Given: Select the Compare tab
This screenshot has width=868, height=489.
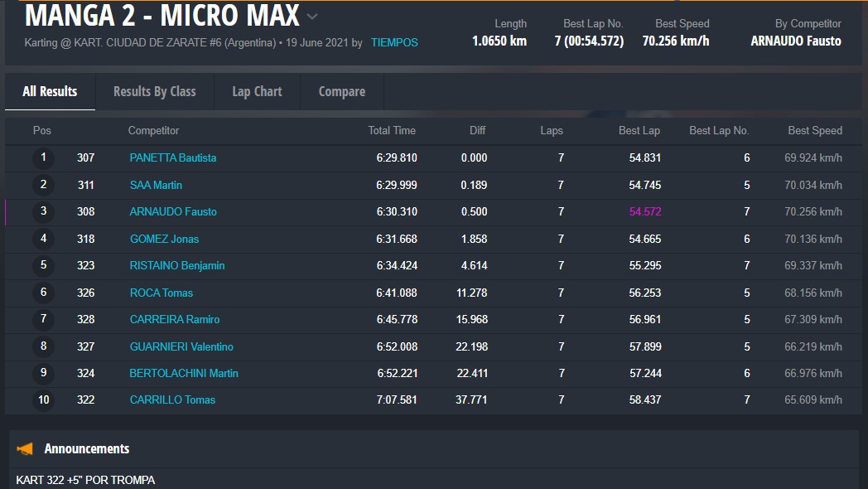Looking at the screenshot, I should click(341, 92).
